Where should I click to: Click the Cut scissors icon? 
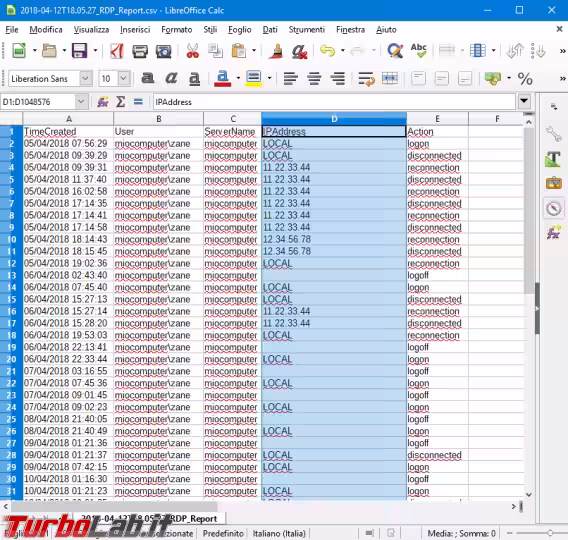tap(192, 51)
